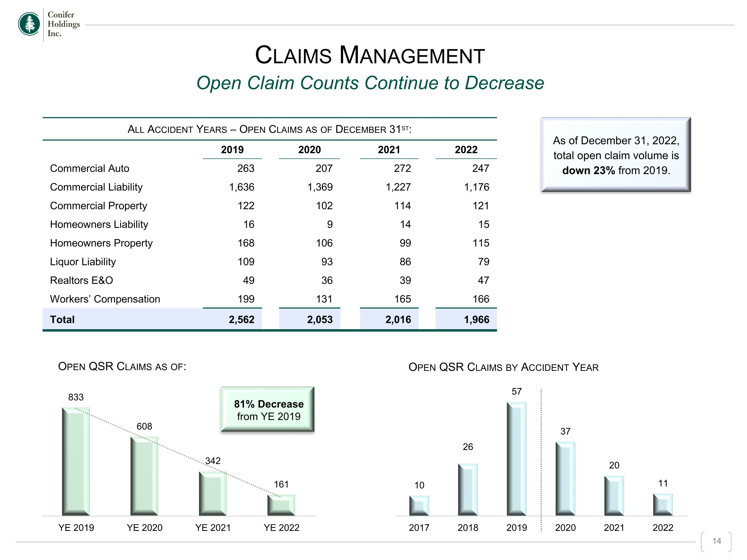Click the 'down 23% from 2019' callout box
The width and height of the screenshot is (747, 560).
pos(616,155)
